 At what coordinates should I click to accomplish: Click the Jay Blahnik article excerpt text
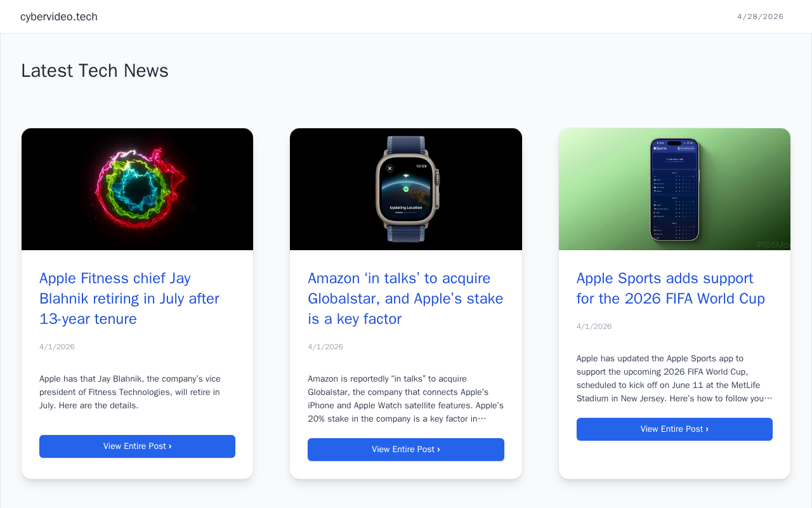pos(130,392)
